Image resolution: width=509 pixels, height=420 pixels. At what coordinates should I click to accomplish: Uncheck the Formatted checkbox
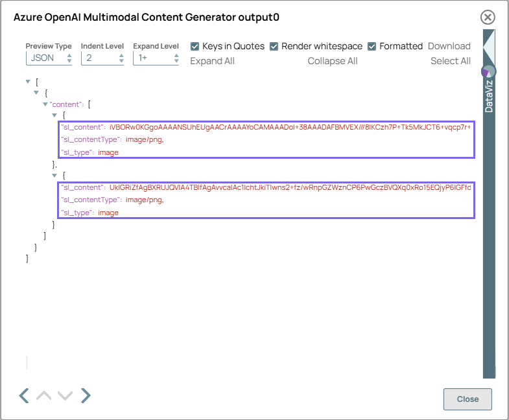pos(372,47)
